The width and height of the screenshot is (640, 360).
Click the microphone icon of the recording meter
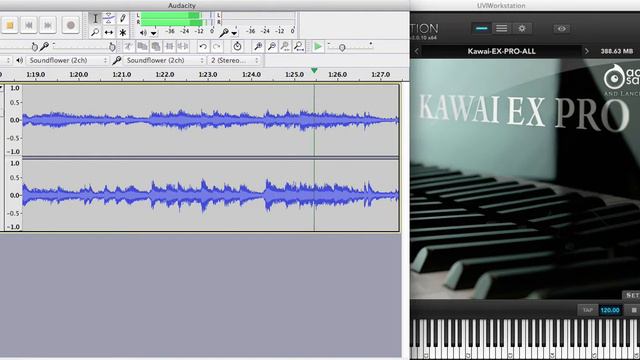coord(224,32)
